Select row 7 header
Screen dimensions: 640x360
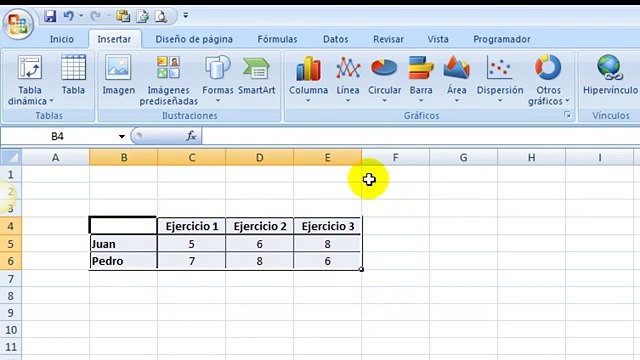[x=11, y=279]
